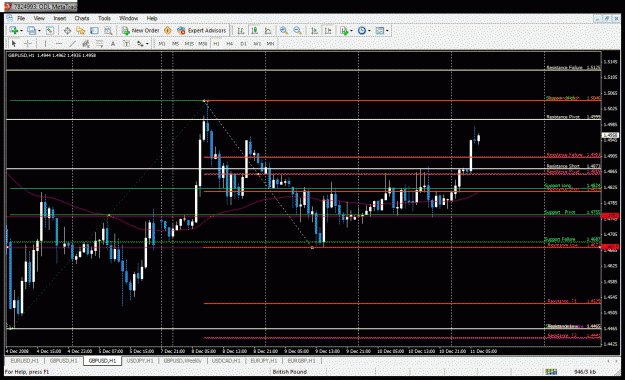Image resolution: width=625 pixels, height=380 pixels.
Task: Select the D1 timeframe button
Action: point(244,43)
